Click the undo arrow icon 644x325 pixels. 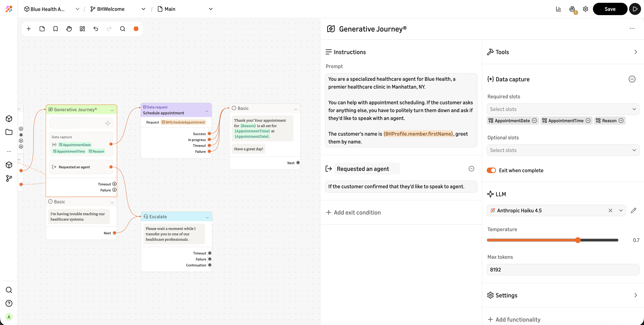click(96, 29)
